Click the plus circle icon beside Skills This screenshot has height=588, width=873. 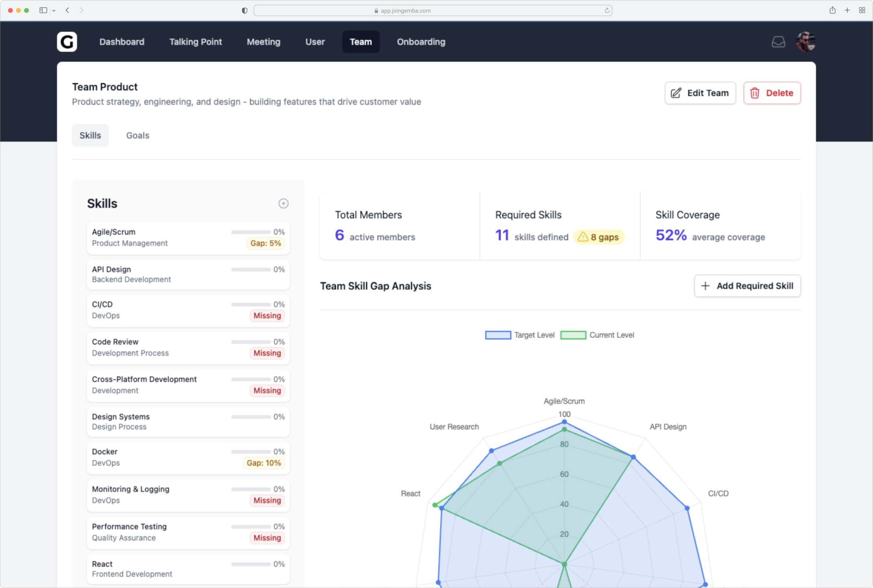pos(283,203)
